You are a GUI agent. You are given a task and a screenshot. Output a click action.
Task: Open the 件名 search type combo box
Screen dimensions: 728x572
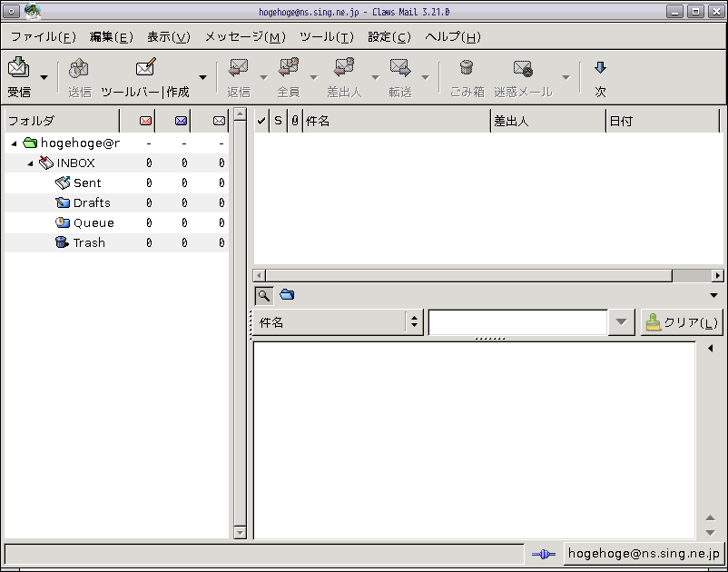[x=337, y=322]
